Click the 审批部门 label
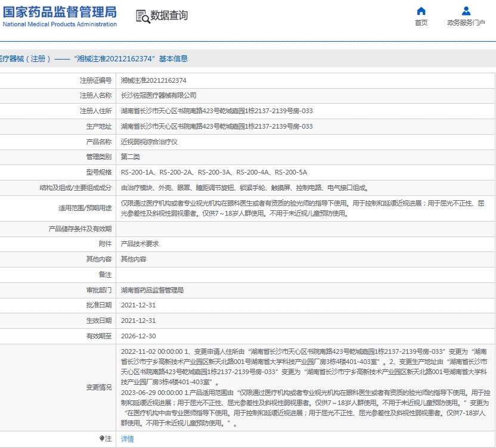The image size is (496, 448). click(x=99, y=290)
